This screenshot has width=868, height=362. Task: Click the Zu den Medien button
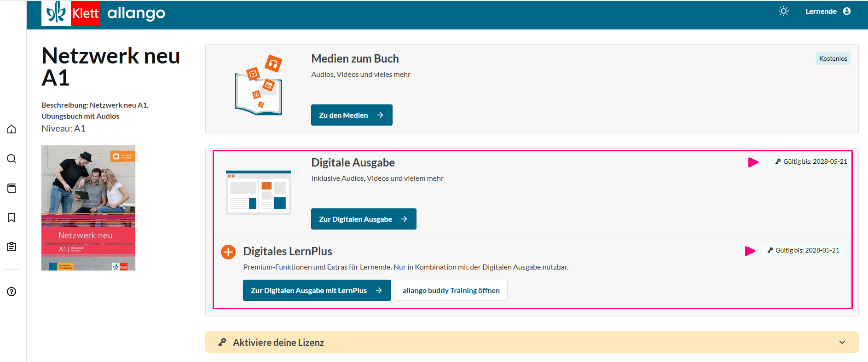(x=352, y=115)
